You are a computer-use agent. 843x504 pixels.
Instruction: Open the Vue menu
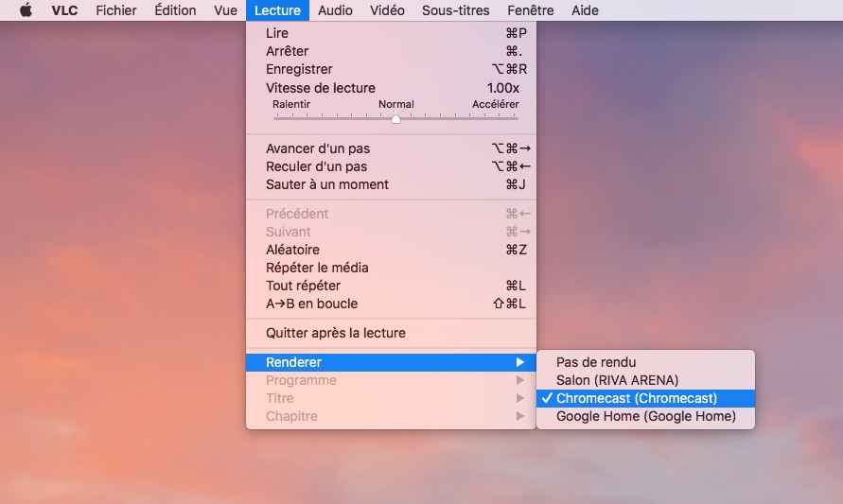pyautogui.click(x=225, y=10)
